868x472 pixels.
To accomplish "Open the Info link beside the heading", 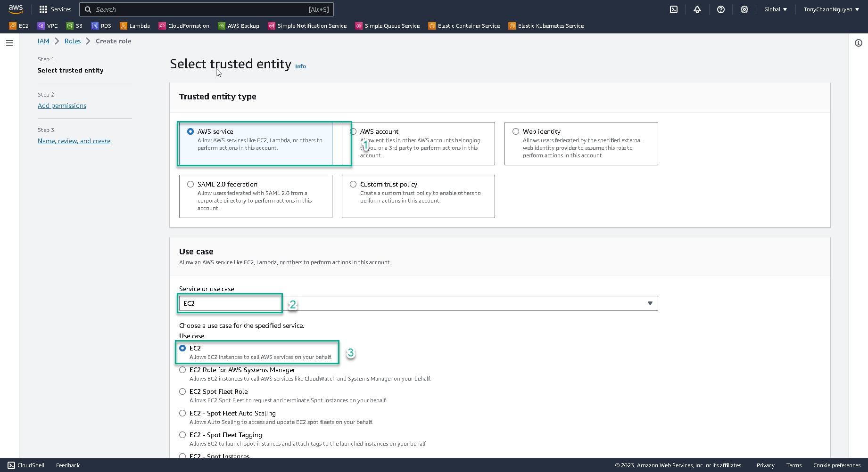I will 300,66.
